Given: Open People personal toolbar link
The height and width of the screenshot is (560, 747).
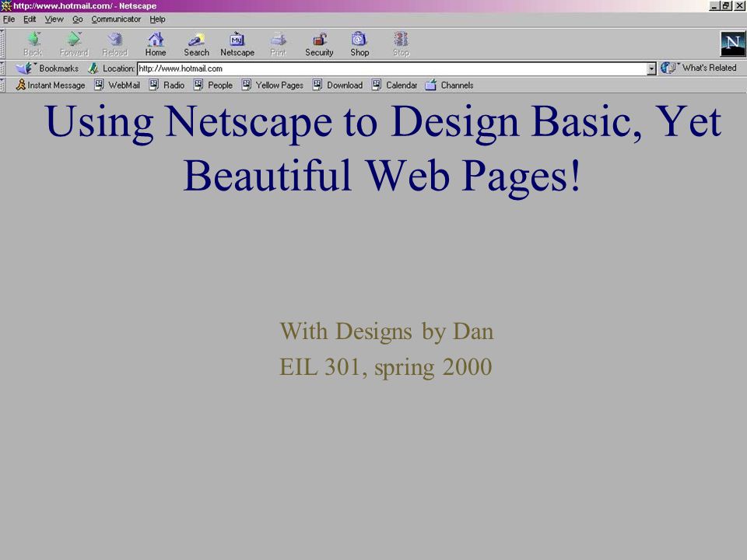Looking at the screenshot, I should pyautogui.click(x=213, y=86).
